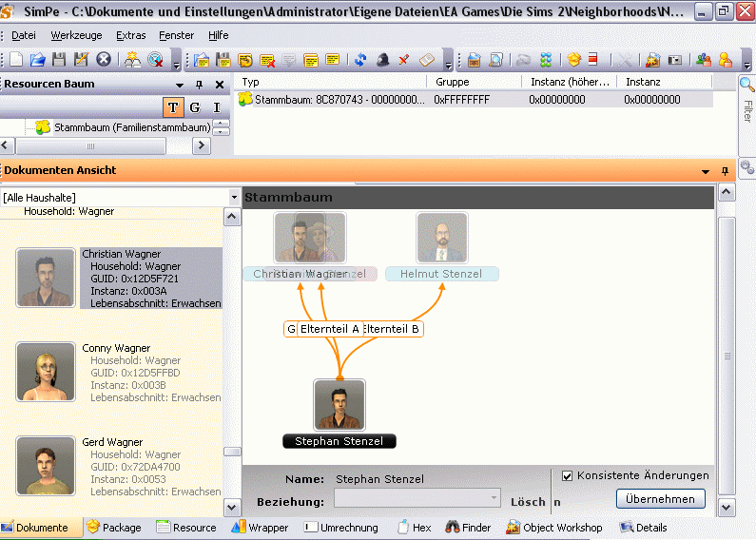Toggle the G view button in Resourcen Baum
Image resolution: width=756 pixels, height=540 pixels.
coord(195,107)
